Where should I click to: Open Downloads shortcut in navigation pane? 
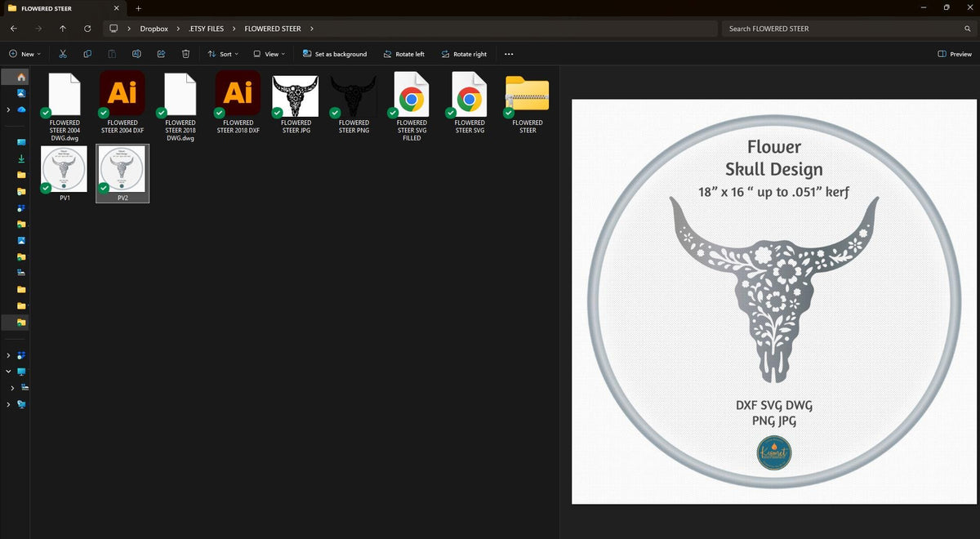click(x=21, y=158)
